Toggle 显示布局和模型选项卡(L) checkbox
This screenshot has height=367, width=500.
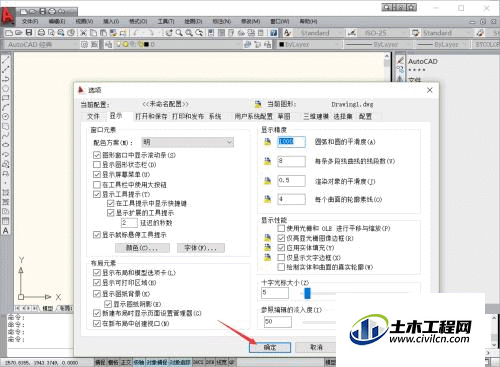(x=97, y=273)
